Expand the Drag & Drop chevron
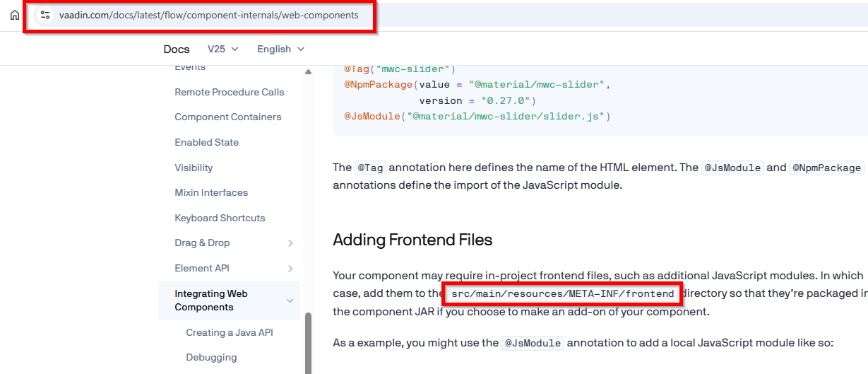The width and height of the screenshot is (868, 374). coord(290,243)
